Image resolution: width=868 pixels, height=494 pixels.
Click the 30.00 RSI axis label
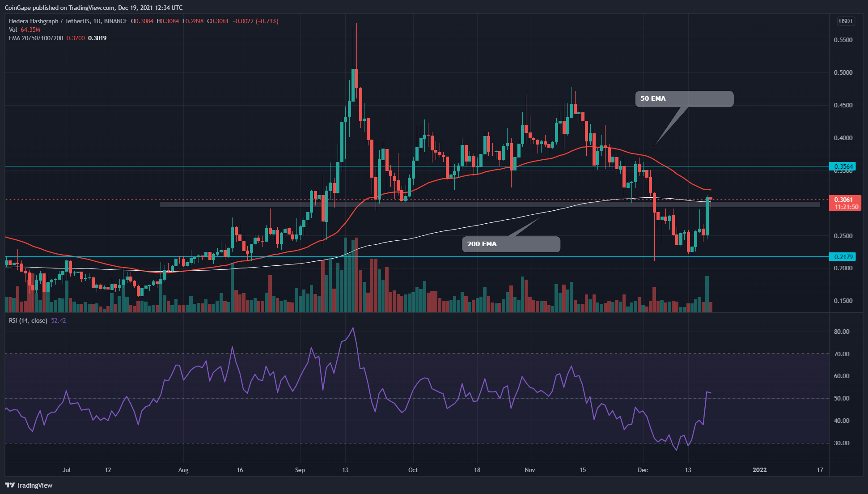(842, 443)
